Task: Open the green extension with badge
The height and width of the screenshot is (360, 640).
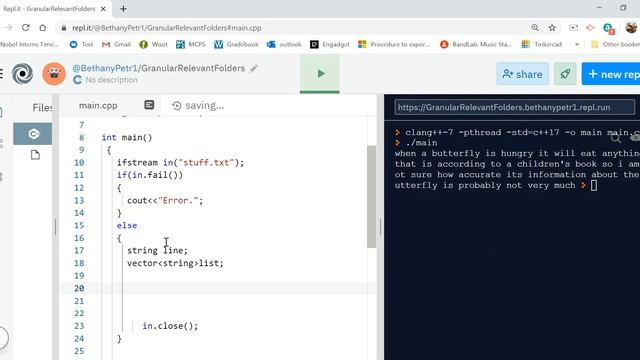Action: (609, 28)
